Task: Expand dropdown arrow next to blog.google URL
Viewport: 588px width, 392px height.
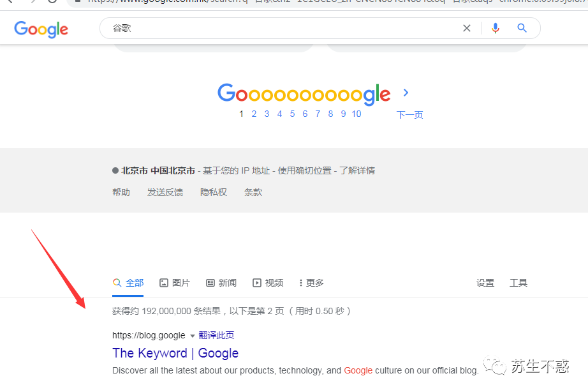Action: [193, 336]
